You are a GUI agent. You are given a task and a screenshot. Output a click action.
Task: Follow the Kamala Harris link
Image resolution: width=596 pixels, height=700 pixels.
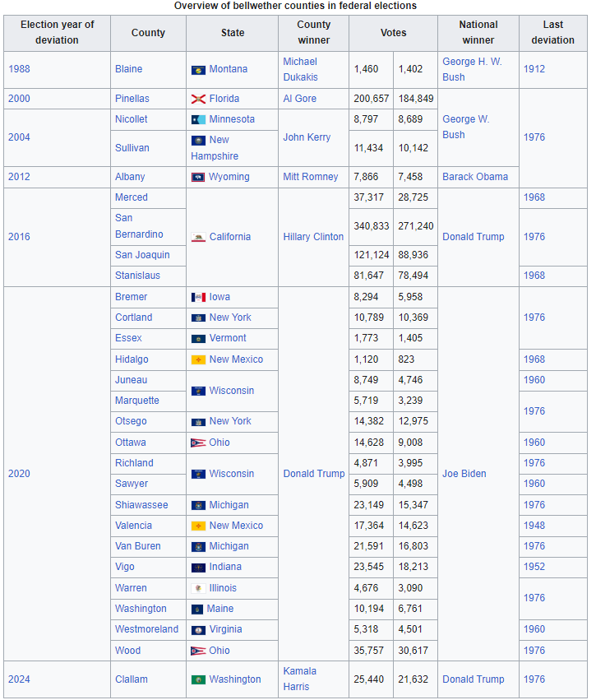(x=300, y=679)
